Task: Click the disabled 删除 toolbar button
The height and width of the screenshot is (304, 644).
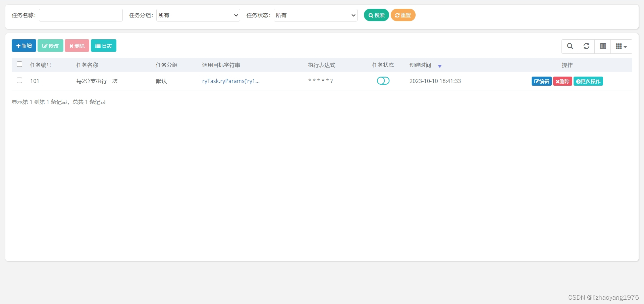Action: pos(77,46)
